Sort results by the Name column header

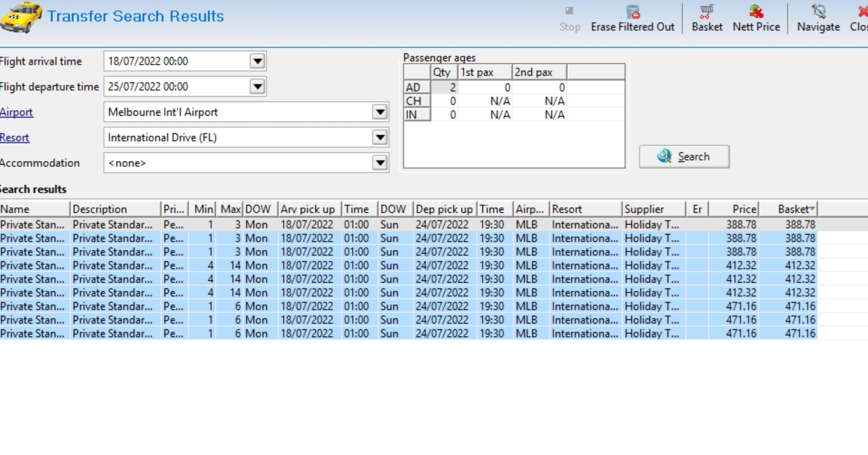point(35,209)
